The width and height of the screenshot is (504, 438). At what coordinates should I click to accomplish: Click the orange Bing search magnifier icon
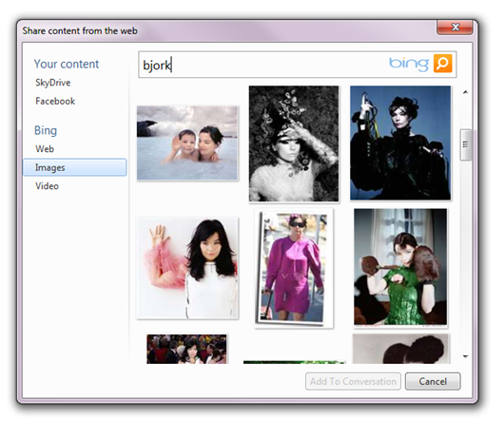coord(442,64)
